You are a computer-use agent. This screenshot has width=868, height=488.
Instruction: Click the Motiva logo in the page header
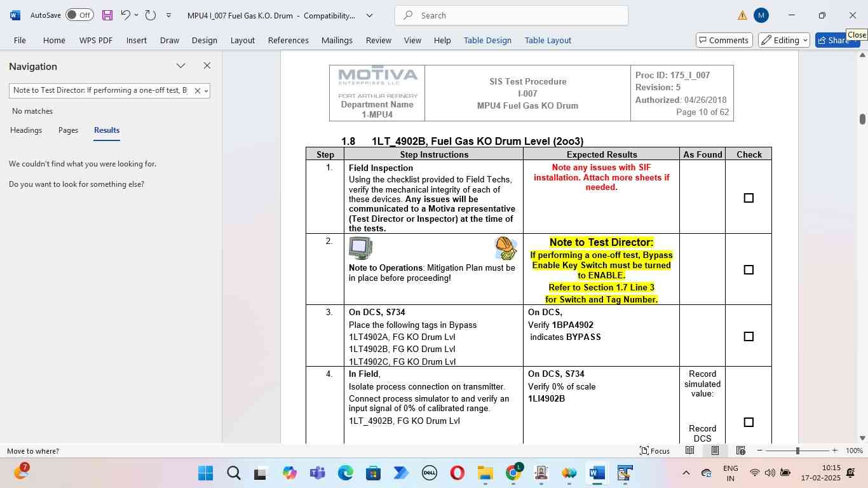[x=377, y=77]
